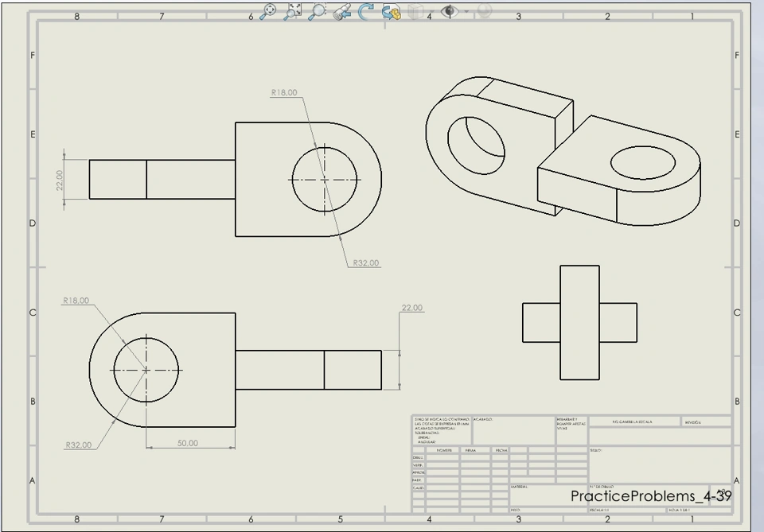The width and height of the screenshot is (764, 532).
Task: Click the greyed Display Style cube icon
Action: click(415, 11)
